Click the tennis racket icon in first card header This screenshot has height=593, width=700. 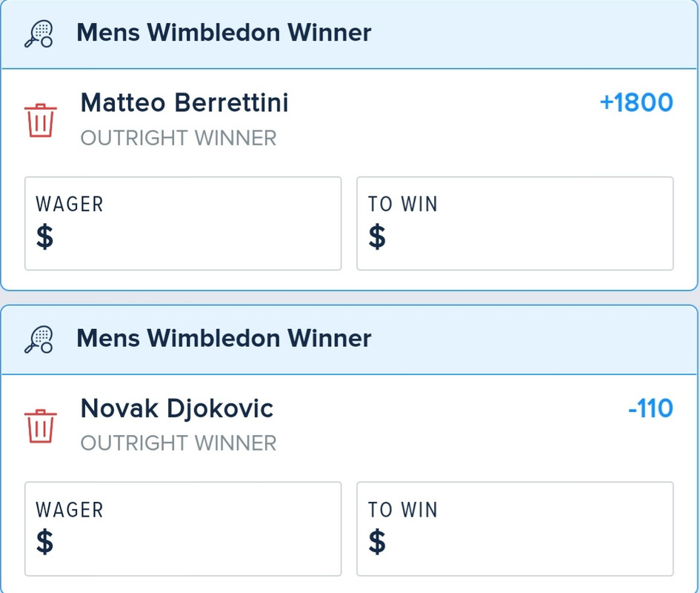(x=39, y=34)
